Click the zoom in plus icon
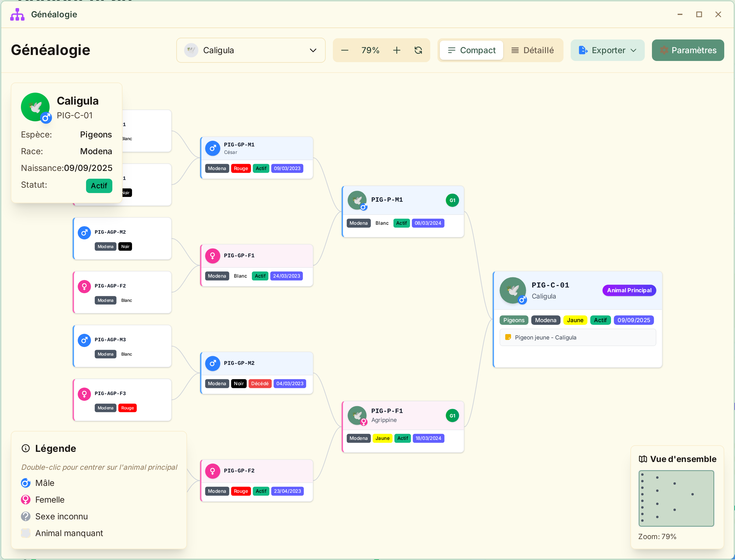This screenshot has height=560, width=735. [397, 50]
